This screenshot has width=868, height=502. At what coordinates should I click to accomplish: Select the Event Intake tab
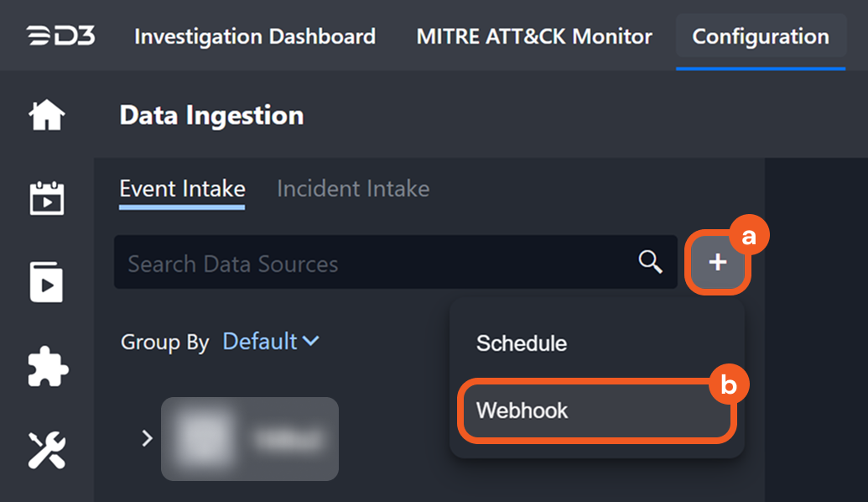182,188
